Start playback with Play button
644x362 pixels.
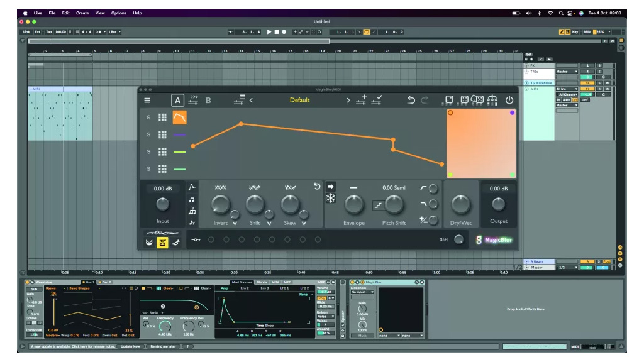[269, 31]
